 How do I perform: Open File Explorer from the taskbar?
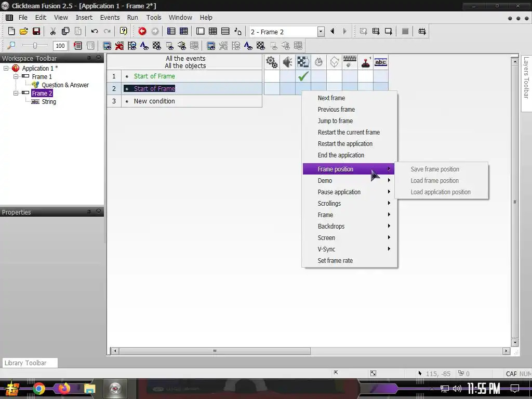pos(89,389)
